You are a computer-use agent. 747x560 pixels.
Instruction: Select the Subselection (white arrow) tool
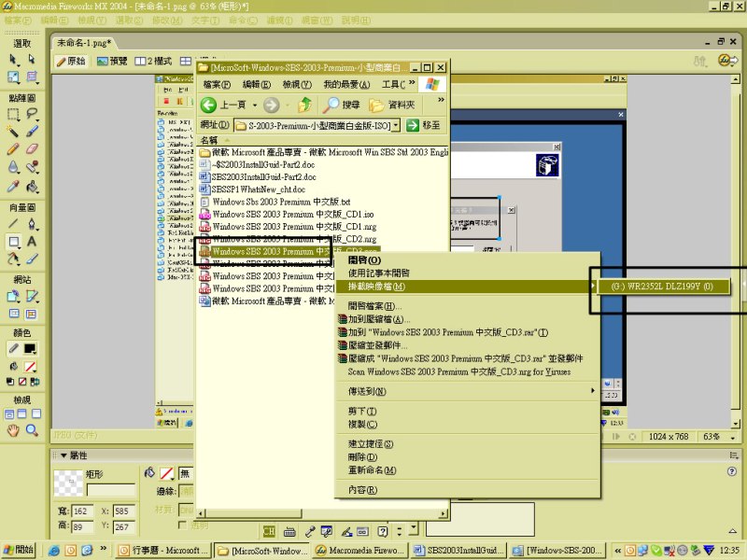[32, 59]
